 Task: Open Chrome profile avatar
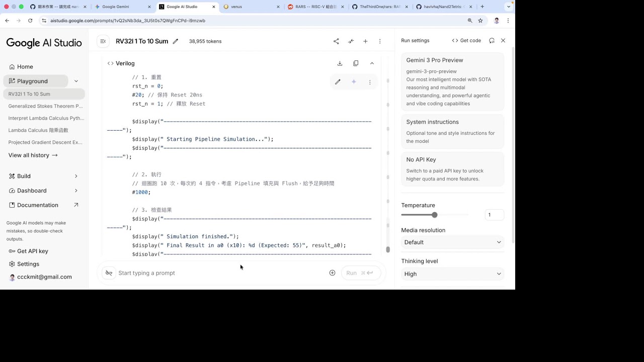pyautogui.click(x=497, y=21)
